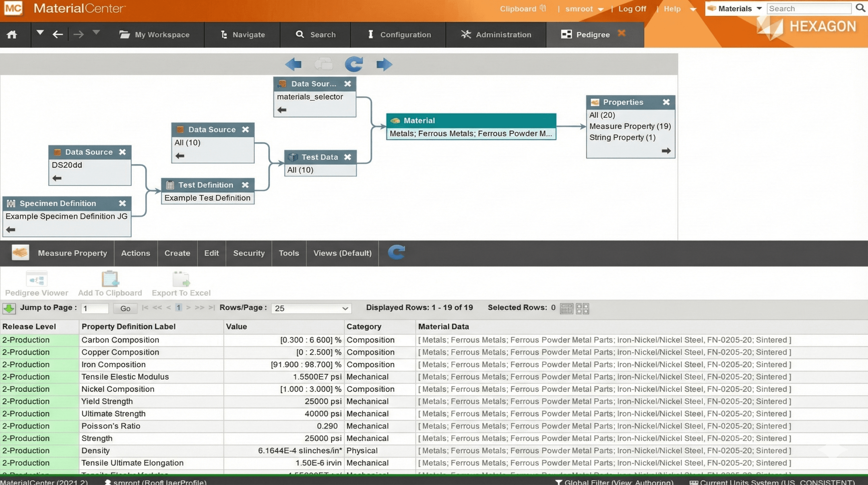Close the Test Definition node
Image resolution: width=868 pixels, height=485 pixels.
coord(245,185)
